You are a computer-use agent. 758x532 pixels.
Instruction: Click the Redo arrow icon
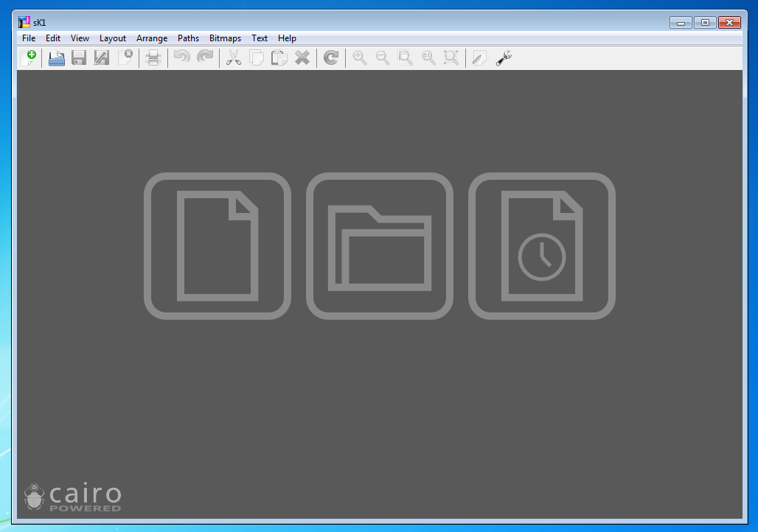point(205,57)
